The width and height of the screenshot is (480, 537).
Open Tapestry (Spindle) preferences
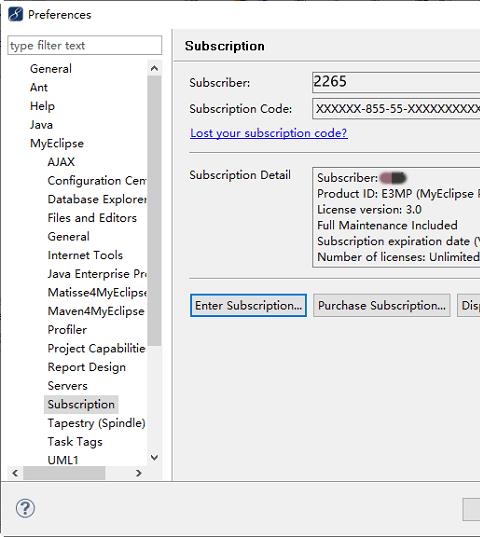[x=97, y=423]
